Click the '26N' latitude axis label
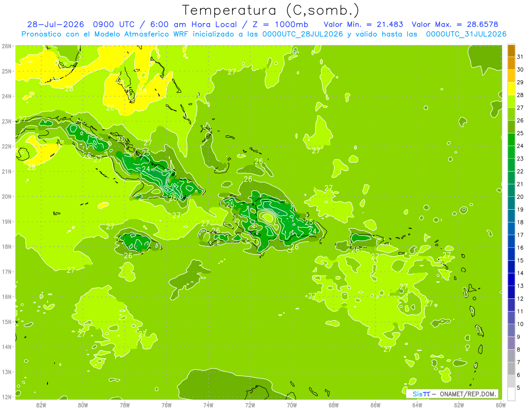532x411 pixels. (6, 46)
